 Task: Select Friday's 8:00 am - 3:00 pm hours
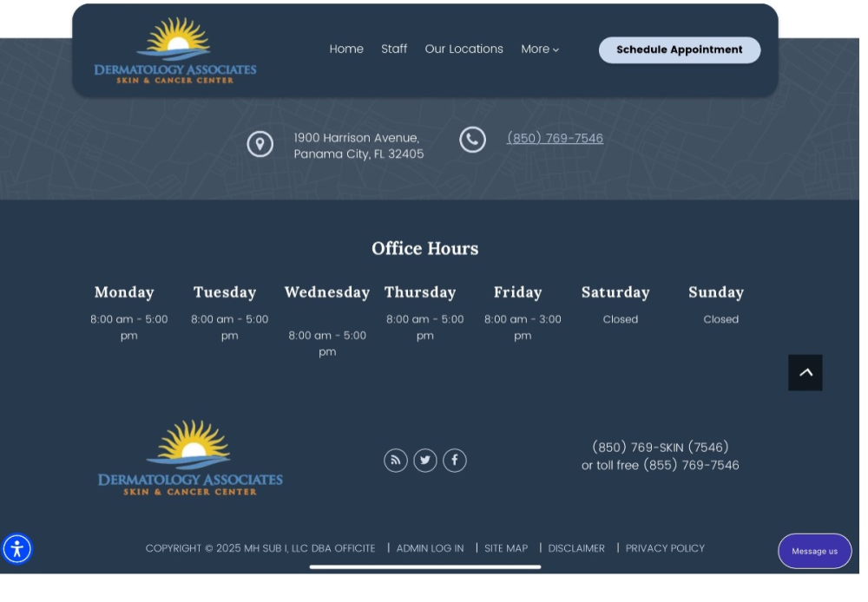[523, 328]
